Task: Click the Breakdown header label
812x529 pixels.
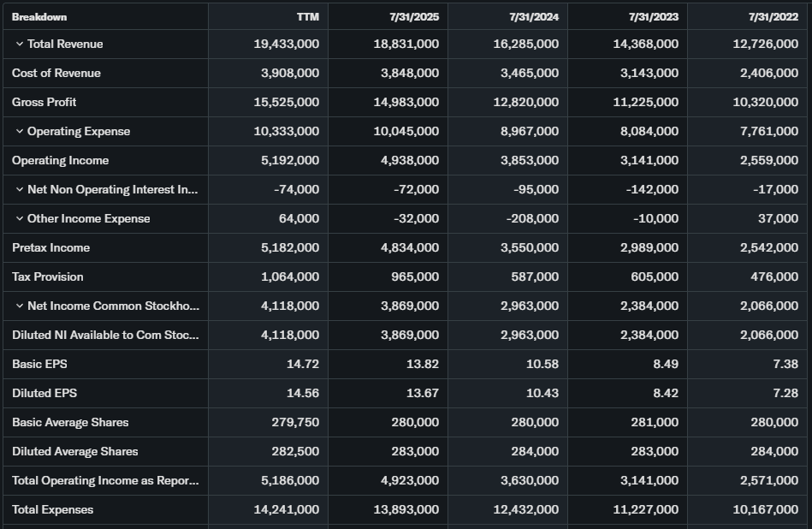Action: (39, 17)
